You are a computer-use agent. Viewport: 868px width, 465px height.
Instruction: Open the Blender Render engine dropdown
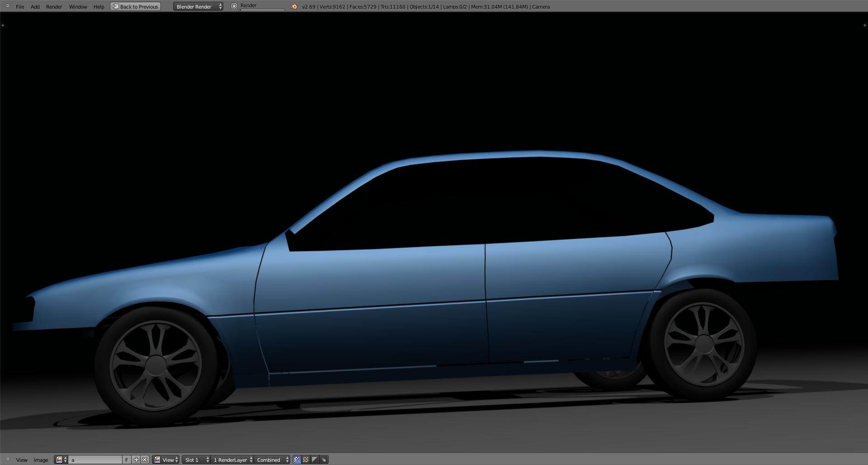[198, 6]
